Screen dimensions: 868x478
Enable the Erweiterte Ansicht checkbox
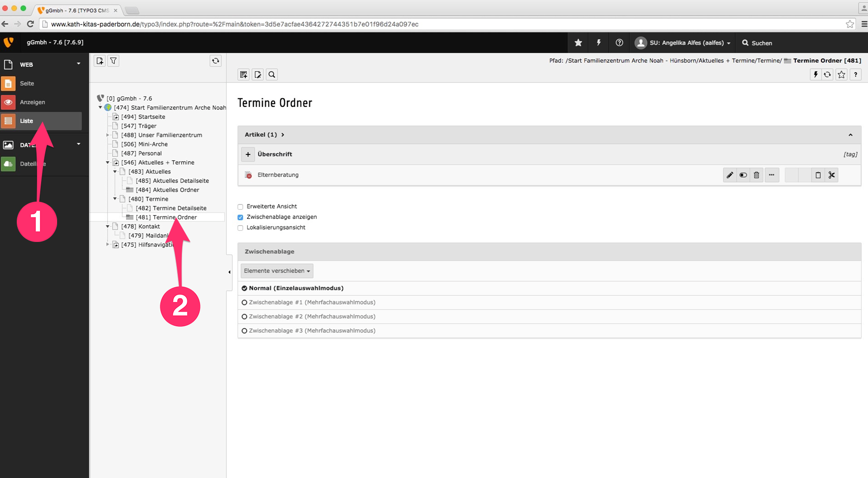pos(241,207)
